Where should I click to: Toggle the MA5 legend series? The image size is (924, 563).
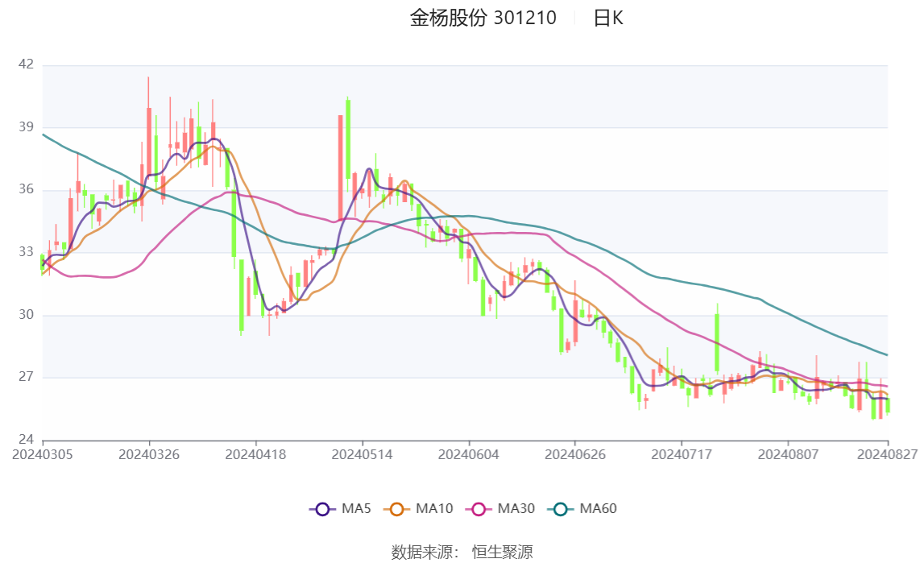coord(340,509)
